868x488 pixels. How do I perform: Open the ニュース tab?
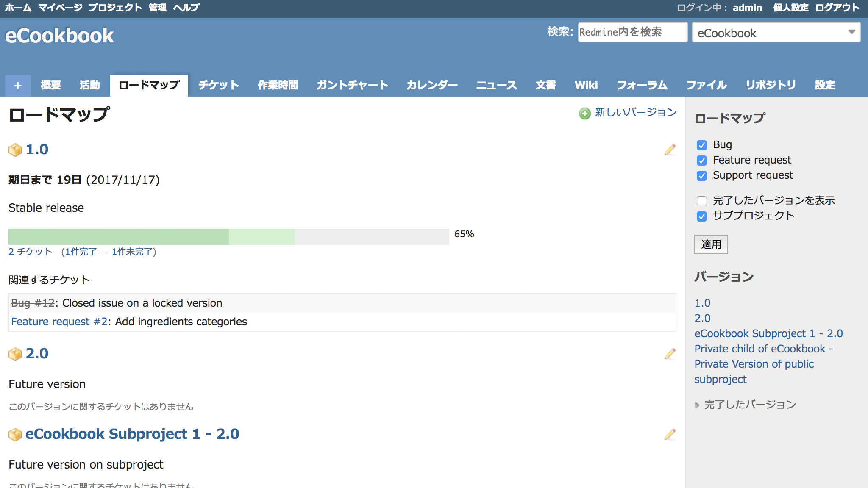click(497, 85)
